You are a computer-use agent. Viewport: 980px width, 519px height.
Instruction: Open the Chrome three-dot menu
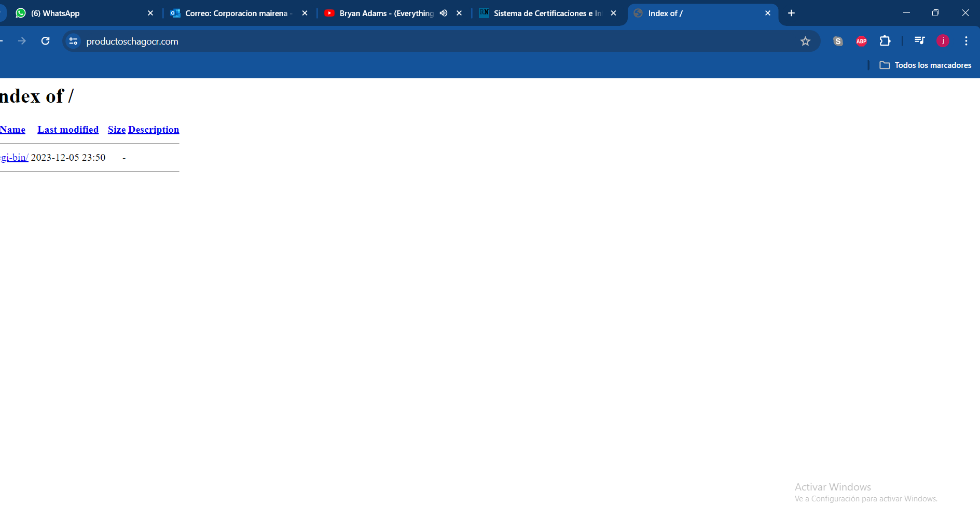coord(965,41)
